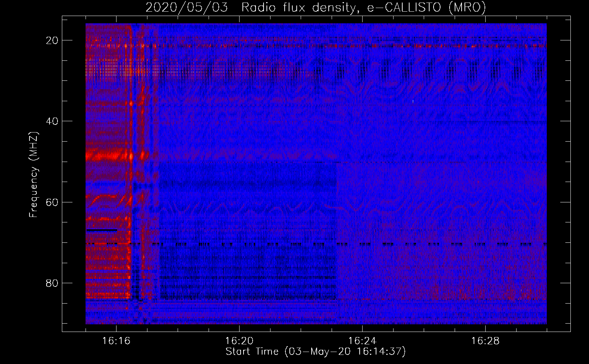Click the 40 frequency tick label

[x=52, y=121]
